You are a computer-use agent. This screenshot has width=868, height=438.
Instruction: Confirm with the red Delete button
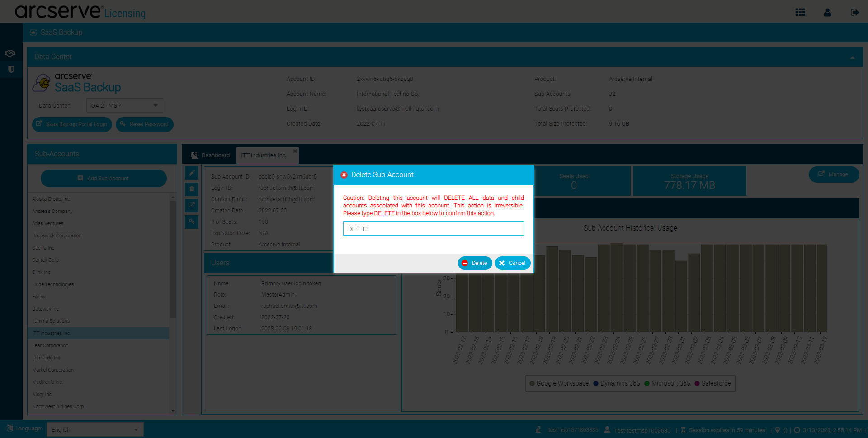tap(475, 263)
